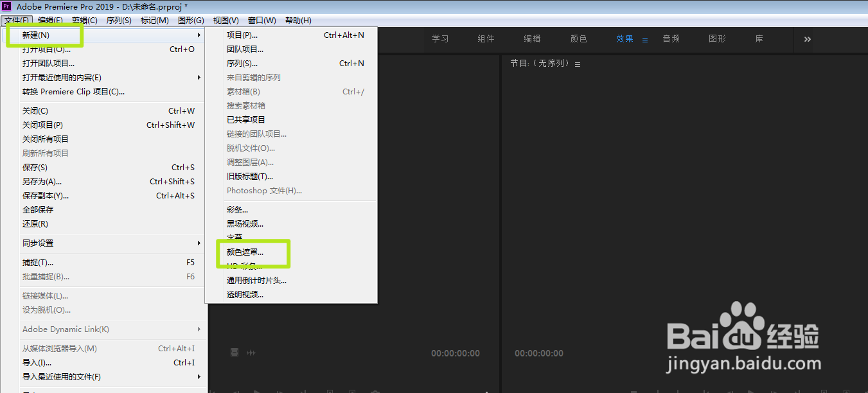This screenshot has width=868, height=393.
Task: Select 团队项目... in the New submenu
Action: [291, 49]
